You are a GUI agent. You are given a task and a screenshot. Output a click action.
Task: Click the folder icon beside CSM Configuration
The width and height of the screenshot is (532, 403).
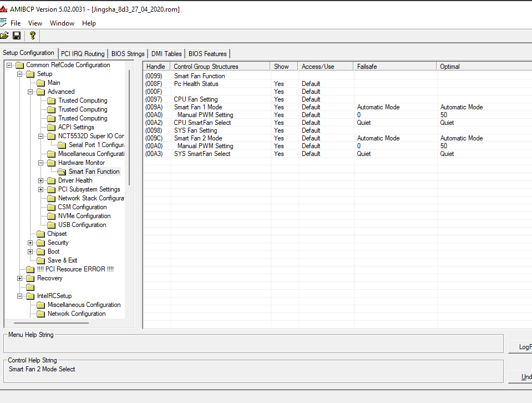click(51, 207)
